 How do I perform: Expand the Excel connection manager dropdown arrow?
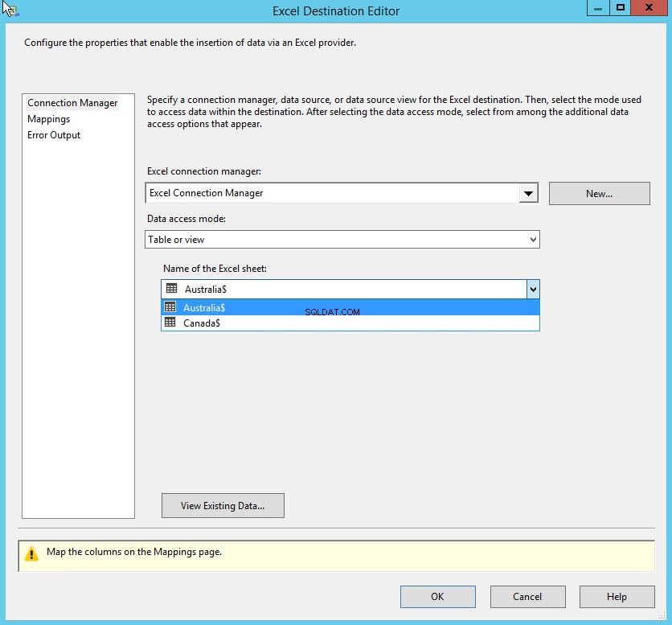point(528,193)
